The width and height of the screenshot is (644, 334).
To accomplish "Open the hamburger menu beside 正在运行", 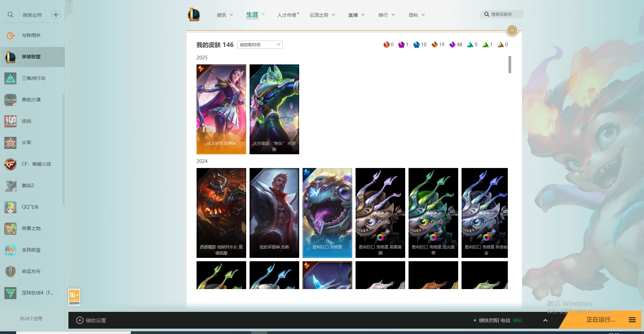I will [x=632, y=320].
